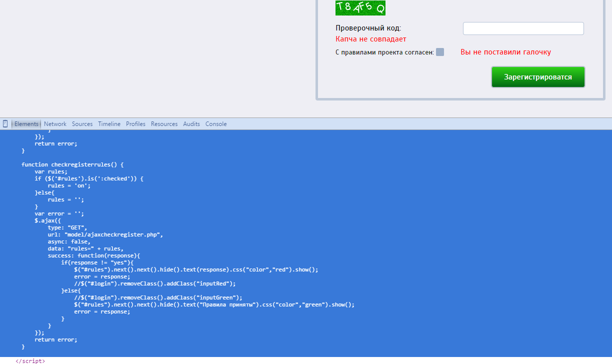Toggle the device mode icon in DevTools
The width and height of the screenshot is (612, 364).
click(x=5, y=124)
